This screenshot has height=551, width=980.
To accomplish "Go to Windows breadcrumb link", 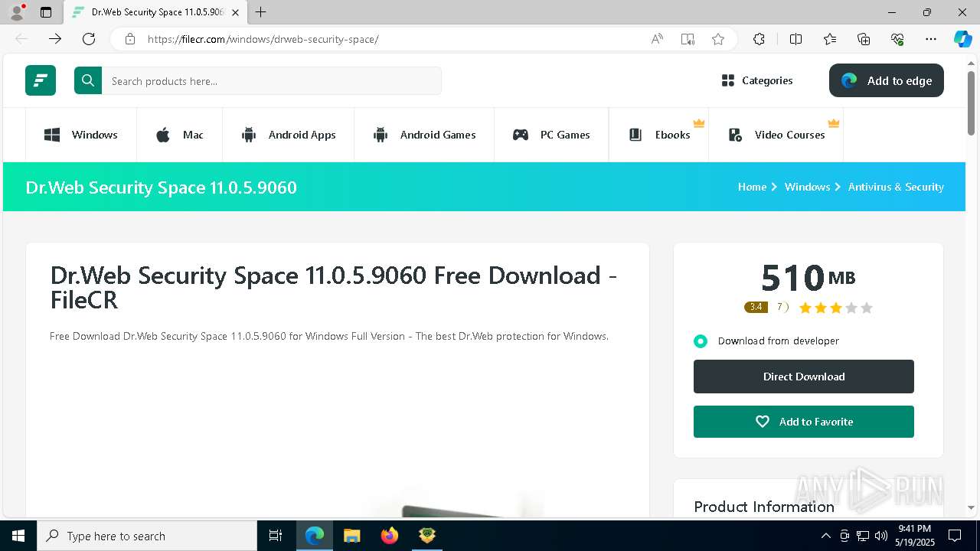I will [x=807, y=187].
